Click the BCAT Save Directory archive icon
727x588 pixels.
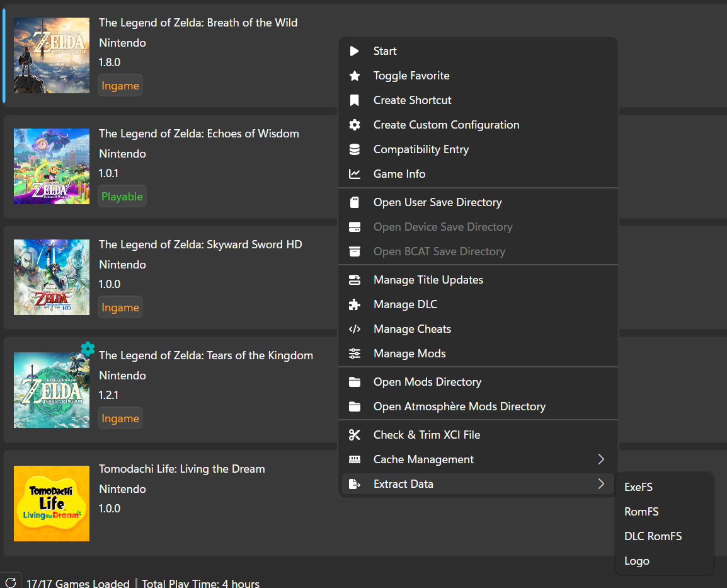[x=354, y=251]
